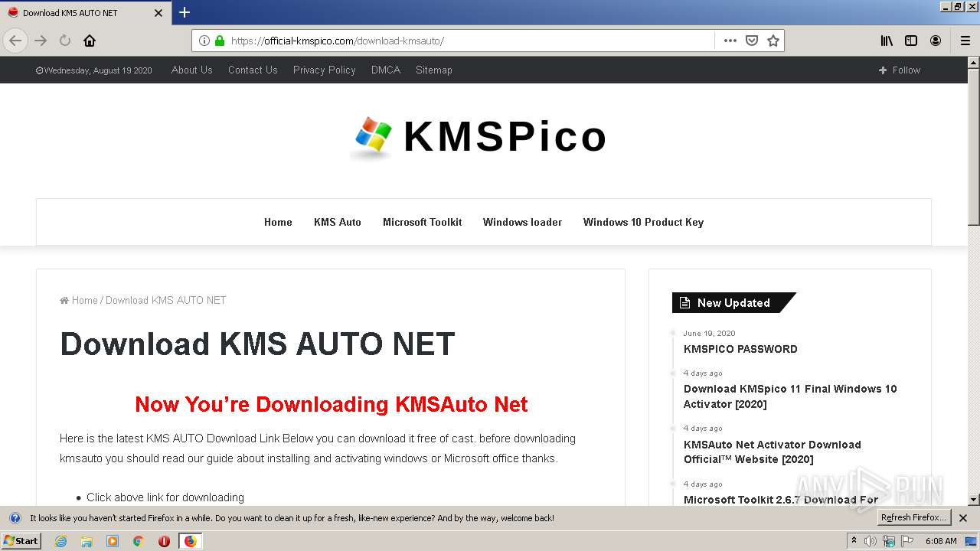The image size is (980, 551).
Task: Open the Firefox hamburger menu
Action: pyautogui.click(x=965, y=41)
